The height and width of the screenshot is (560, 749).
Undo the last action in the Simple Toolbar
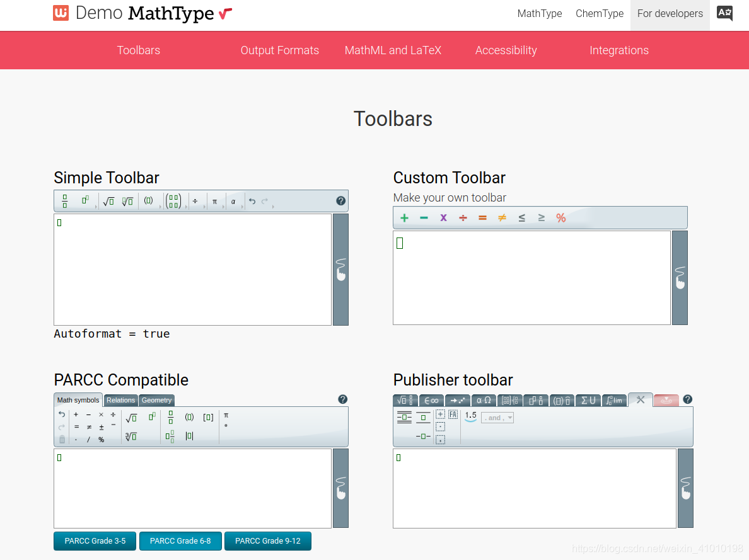click(x=252, y=201)
